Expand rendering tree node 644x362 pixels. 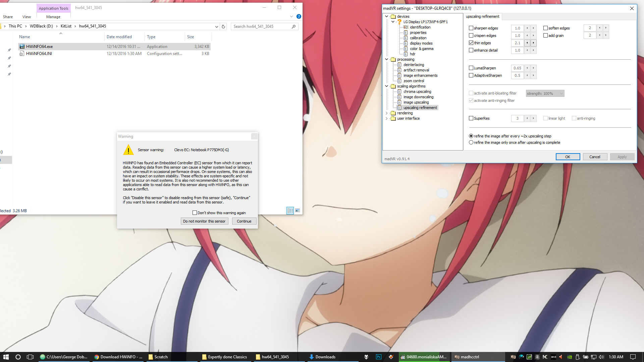[387, 113]
